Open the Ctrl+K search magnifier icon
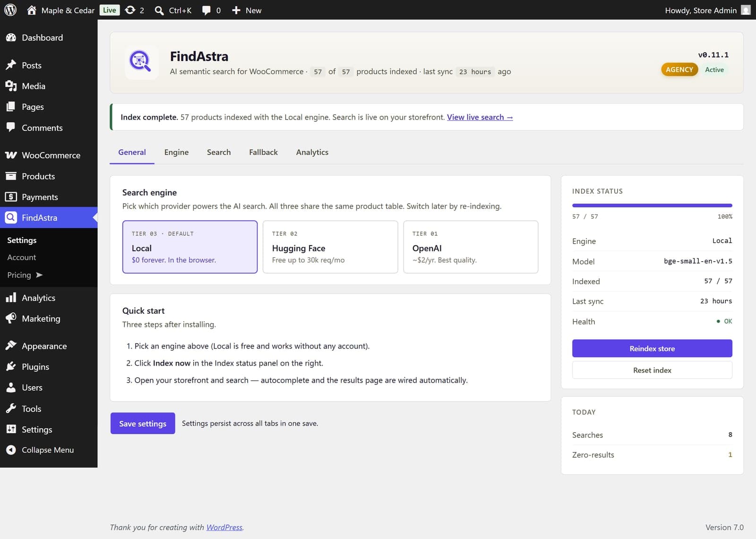Image resolution: width=756 pixels, height=539 pixels. pos(159,10)
